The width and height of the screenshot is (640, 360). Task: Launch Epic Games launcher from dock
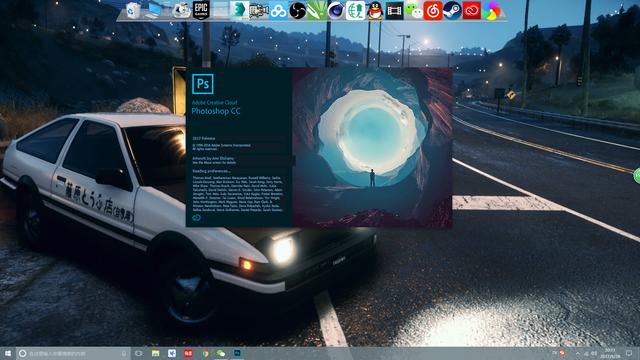click(x=201, y=11)
